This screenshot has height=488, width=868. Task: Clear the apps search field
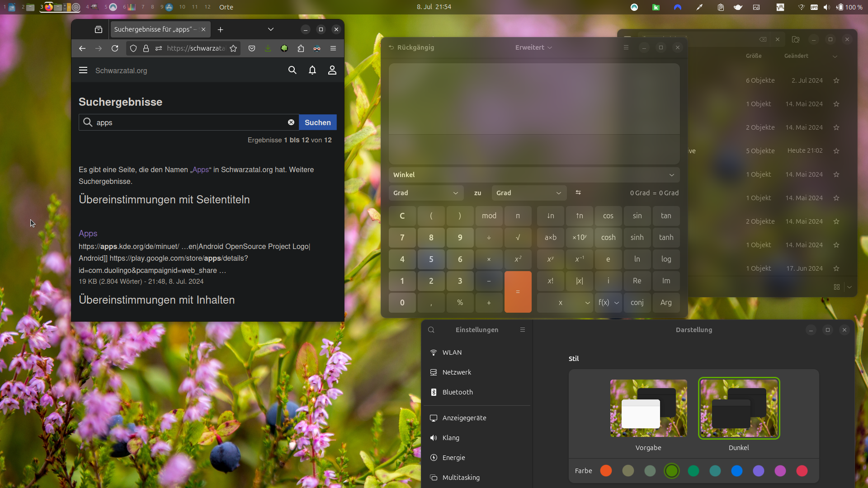coord(291,122)
